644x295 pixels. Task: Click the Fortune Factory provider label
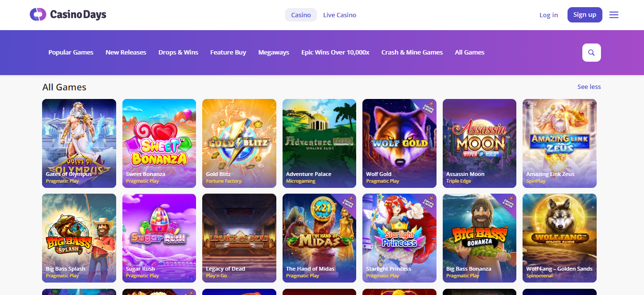point(224,181)
